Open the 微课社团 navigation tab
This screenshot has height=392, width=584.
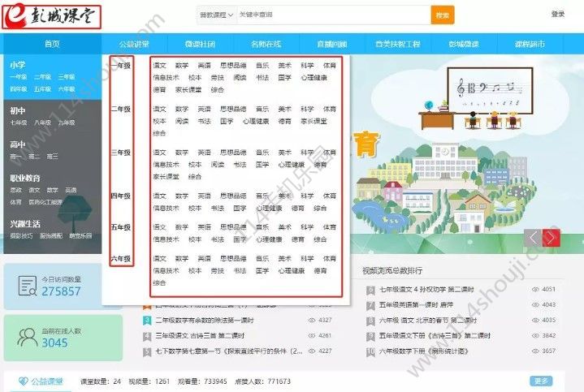[200, 44]
